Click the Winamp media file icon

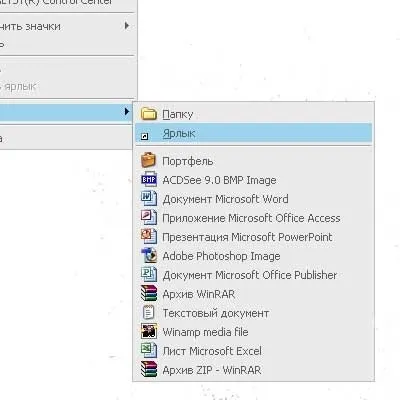tap(149, 332)
